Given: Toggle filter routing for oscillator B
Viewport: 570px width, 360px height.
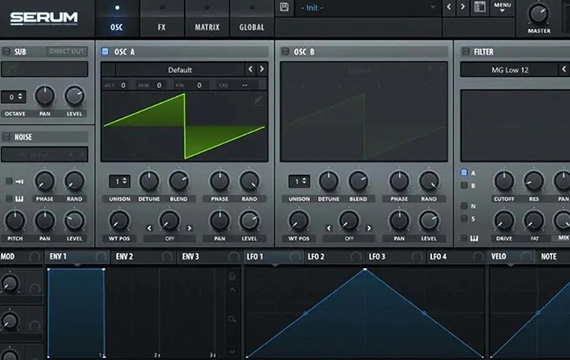Looking at the screenshot, I should (464, 185).
